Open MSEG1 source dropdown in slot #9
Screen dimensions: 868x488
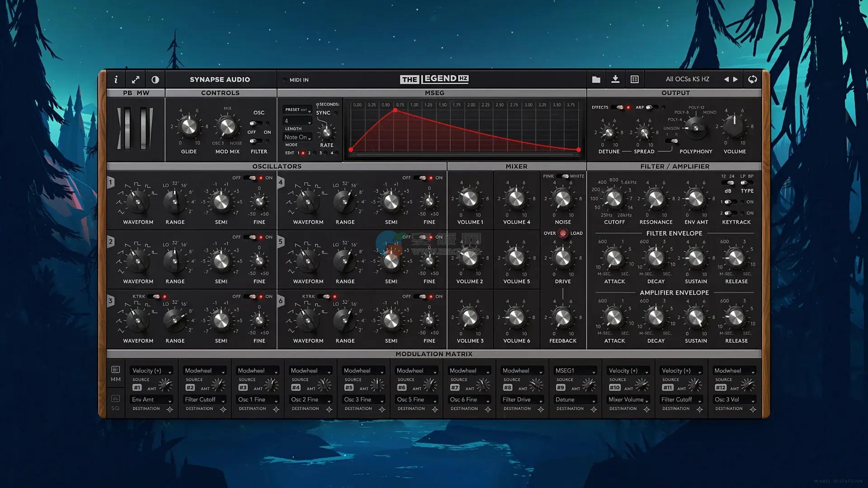[x=575, y=371]
